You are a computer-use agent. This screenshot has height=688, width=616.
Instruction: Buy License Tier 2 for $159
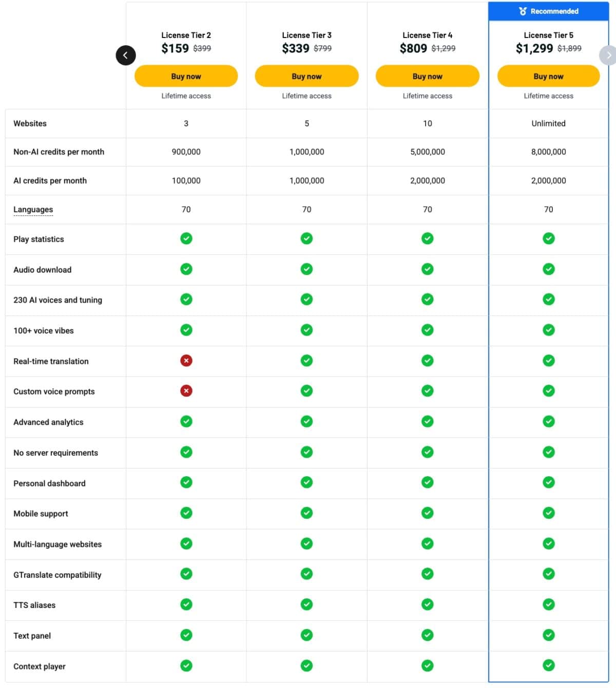coord(186,76)
